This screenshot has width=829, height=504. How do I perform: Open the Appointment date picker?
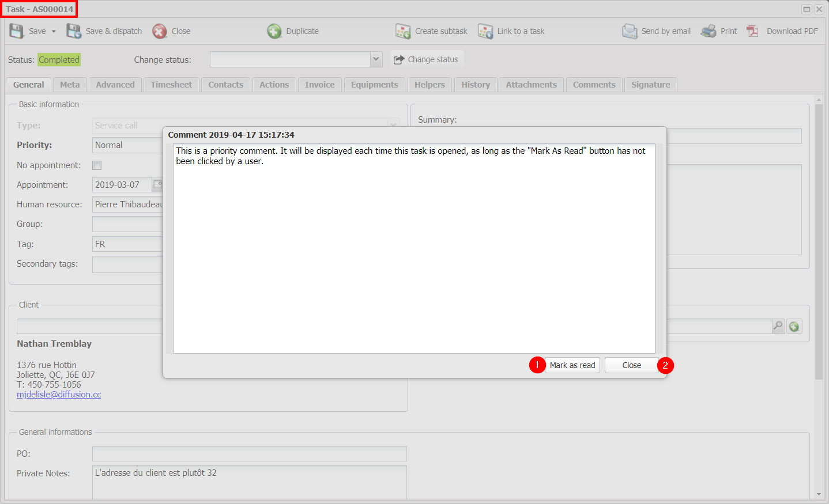pos(157,185)
